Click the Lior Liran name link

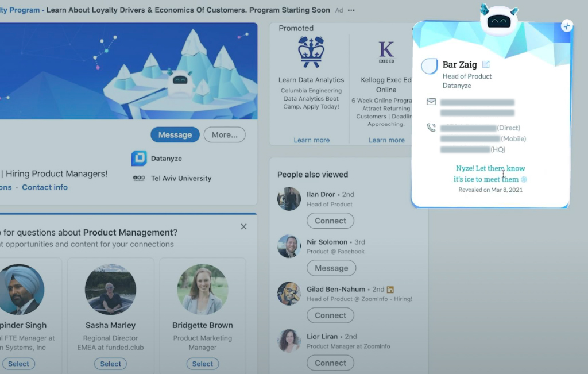point(322,337)
